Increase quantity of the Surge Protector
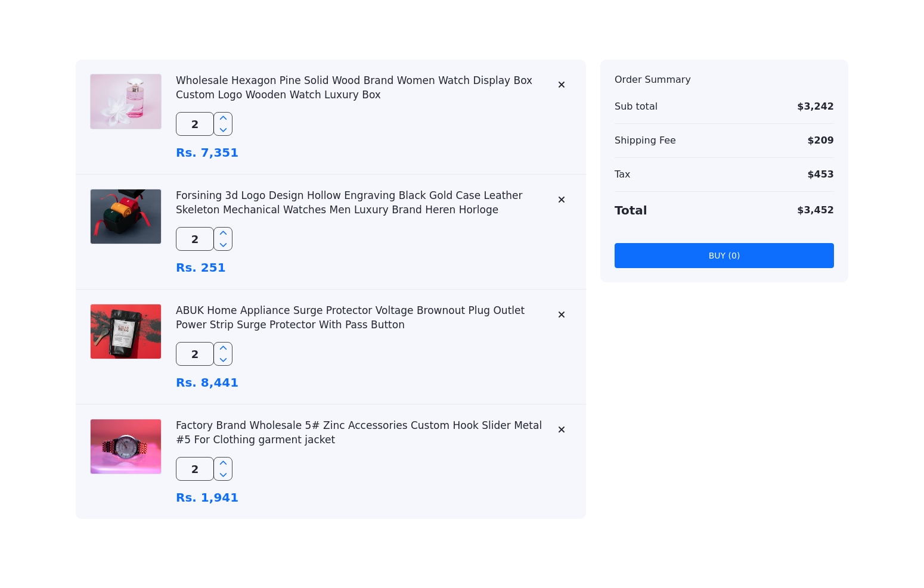The width and height of the screenshot is (924, 588). [223, 348]
